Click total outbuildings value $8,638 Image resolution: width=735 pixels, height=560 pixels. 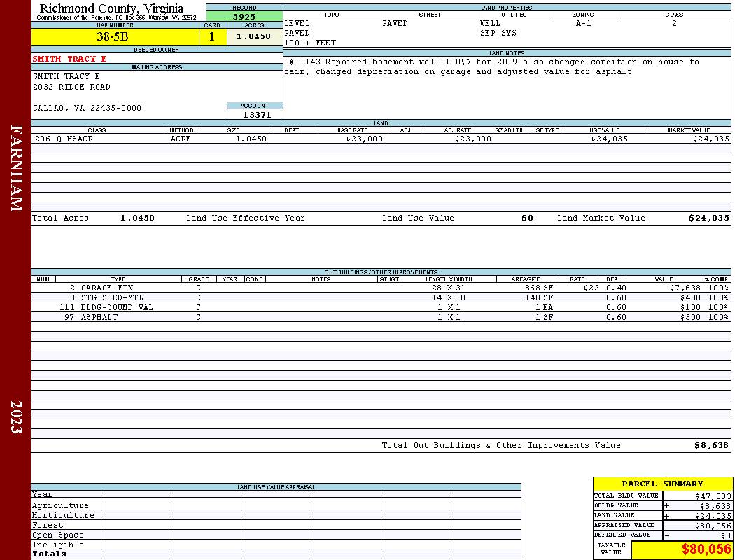pos(711,445)
